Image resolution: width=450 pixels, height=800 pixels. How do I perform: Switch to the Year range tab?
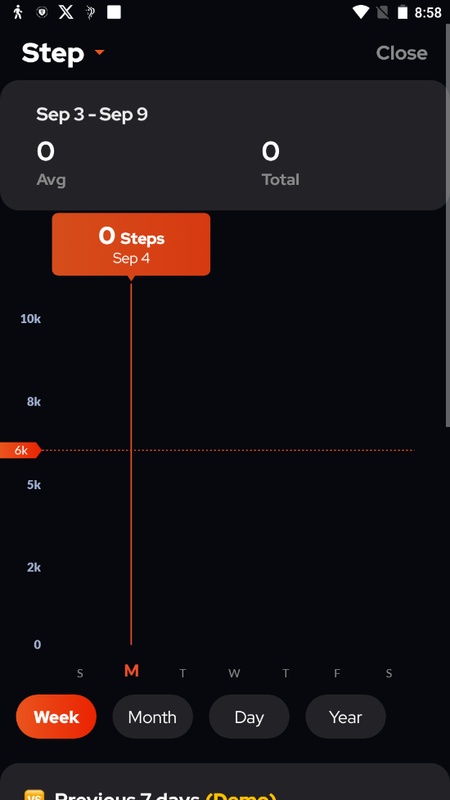[345, 717]
